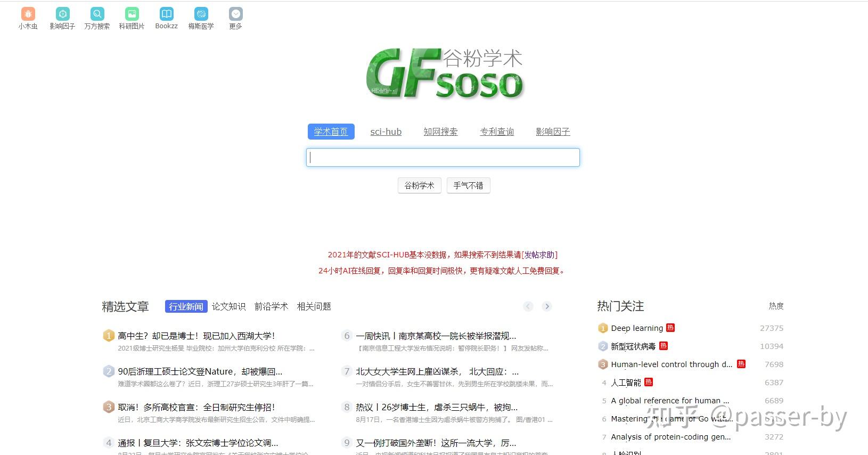Click the summary text 南京信息工程大学发布情况说明
Viewport: 868px width, 455px height.
coord(453,348)
